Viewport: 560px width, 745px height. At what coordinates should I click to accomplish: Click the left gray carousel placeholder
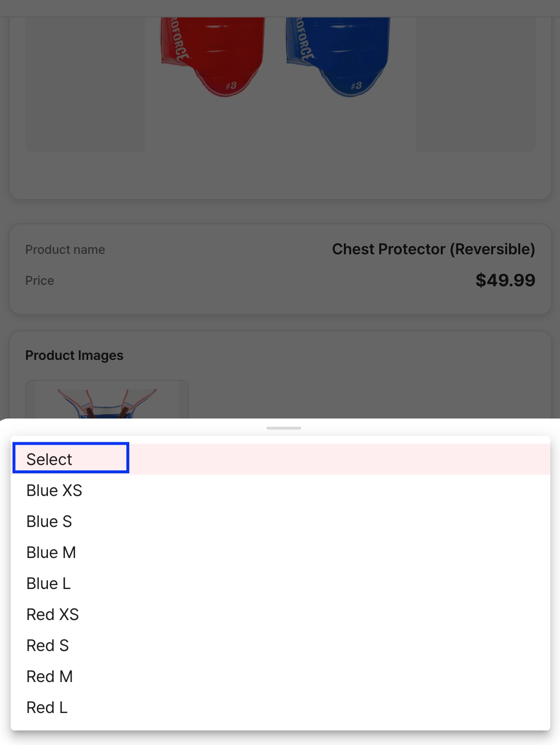pyautogui.click(x=85, y=85)
